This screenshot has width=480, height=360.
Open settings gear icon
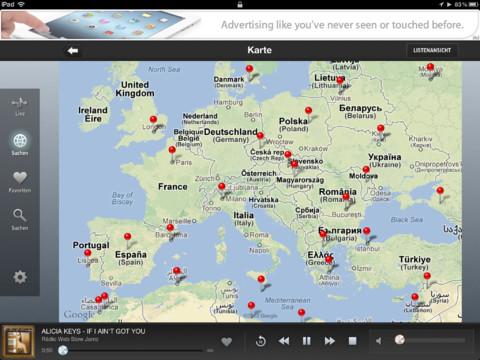pyautogui.click(x=20, y=277)
